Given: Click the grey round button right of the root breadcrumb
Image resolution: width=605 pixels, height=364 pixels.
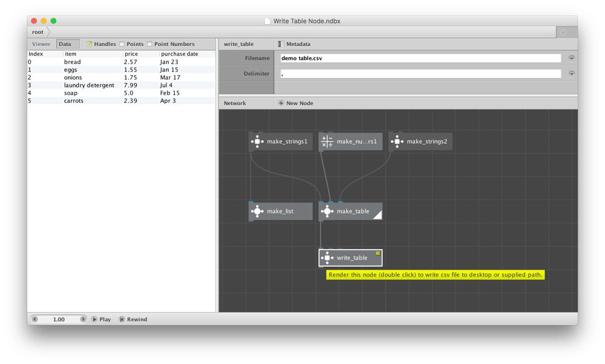Looking at the screenshot, I should (563, 33).
